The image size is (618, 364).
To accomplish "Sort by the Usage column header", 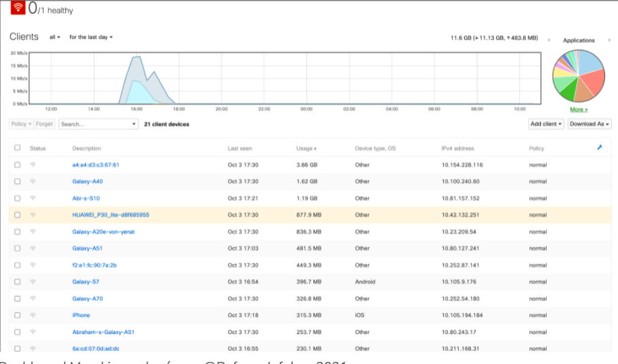I will (306, 148).
